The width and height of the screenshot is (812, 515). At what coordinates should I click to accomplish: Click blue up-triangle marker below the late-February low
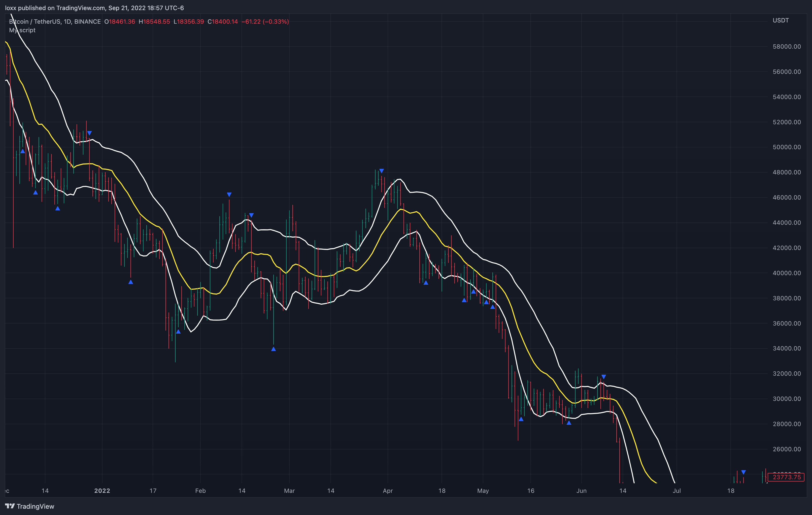pos(274,349)
